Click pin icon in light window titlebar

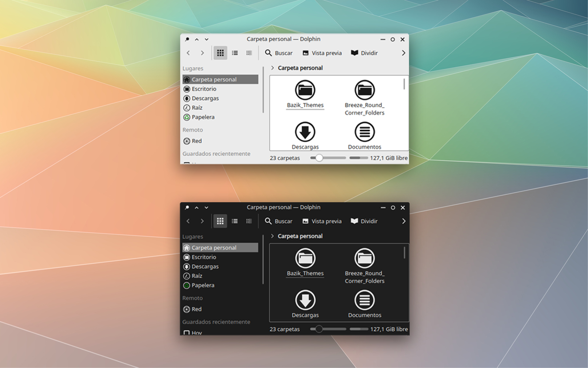pyautogui.click(x=187, y=39)
